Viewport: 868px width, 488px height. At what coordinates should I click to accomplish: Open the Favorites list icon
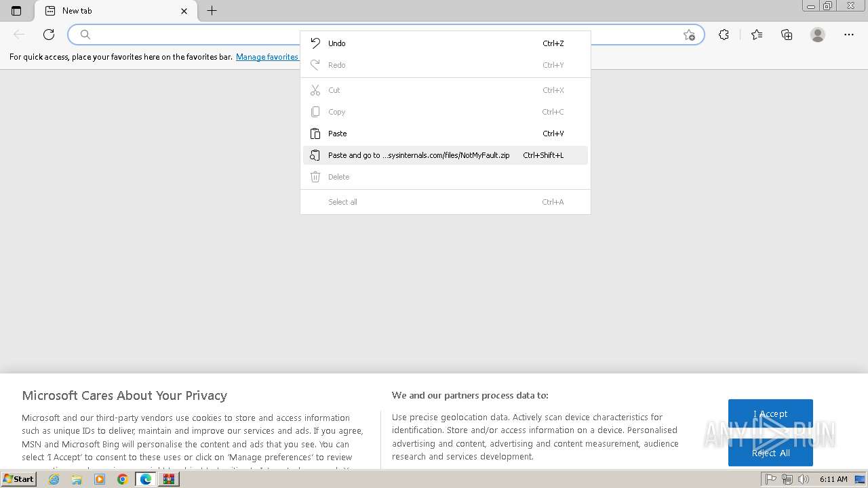(757, 35)
